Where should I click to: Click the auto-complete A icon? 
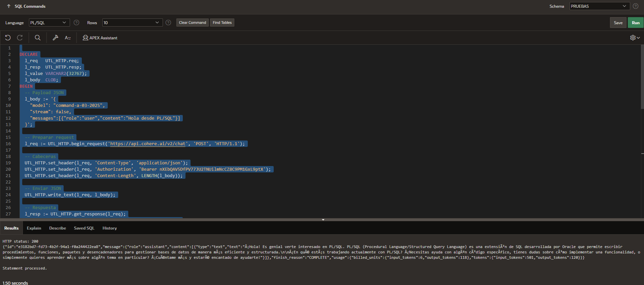pos(68,38)
